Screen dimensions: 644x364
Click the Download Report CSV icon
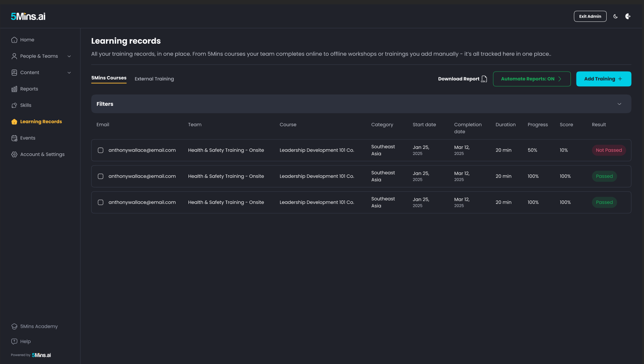tap(484, 79)
